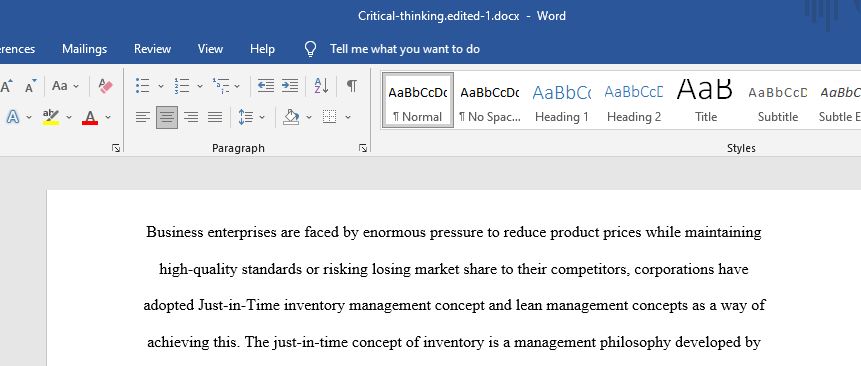861x366 pixels.
Task: Expand shading color dropdown arrow
Action: [309, 117]
